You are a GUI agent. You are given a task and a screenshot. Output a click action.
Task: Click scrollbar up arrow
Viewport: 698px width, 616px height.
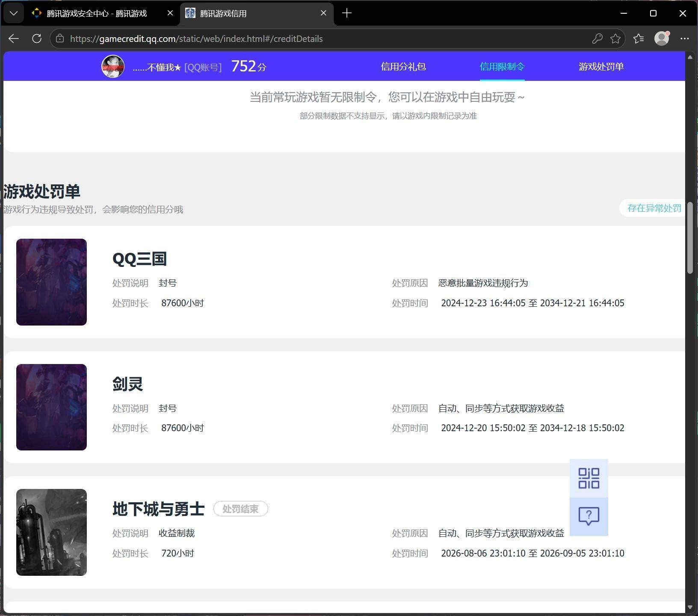(690, 56)
